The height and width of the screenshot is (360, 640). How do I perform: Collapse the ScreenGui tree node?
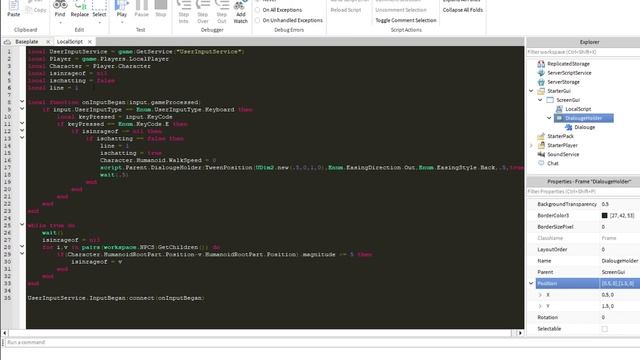540,100
